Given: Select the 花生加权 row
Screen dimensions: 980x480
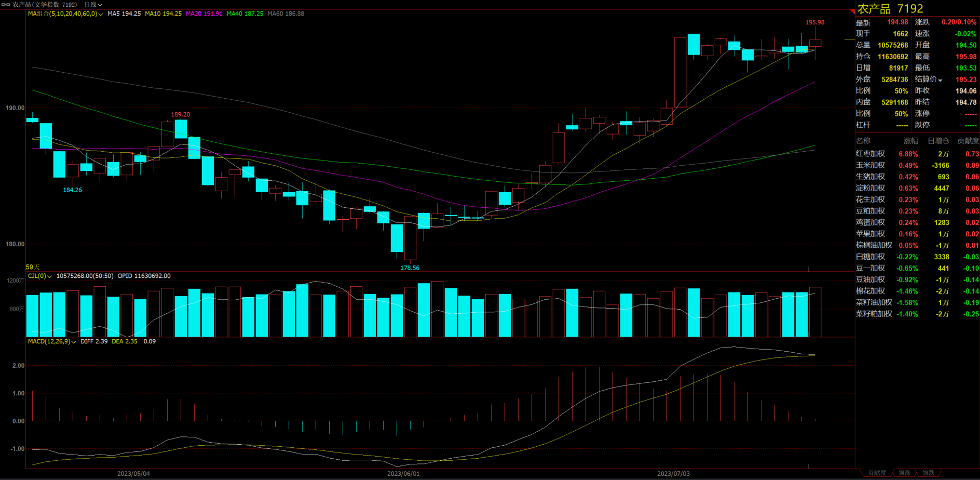Looking at the screenshot, I should point(917,200).
